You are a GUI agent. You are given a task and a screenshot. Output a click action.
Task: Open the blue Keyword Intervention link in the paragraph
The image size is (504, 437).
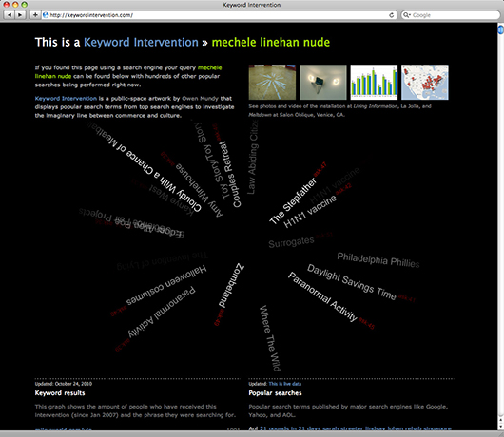coord(66,99)
